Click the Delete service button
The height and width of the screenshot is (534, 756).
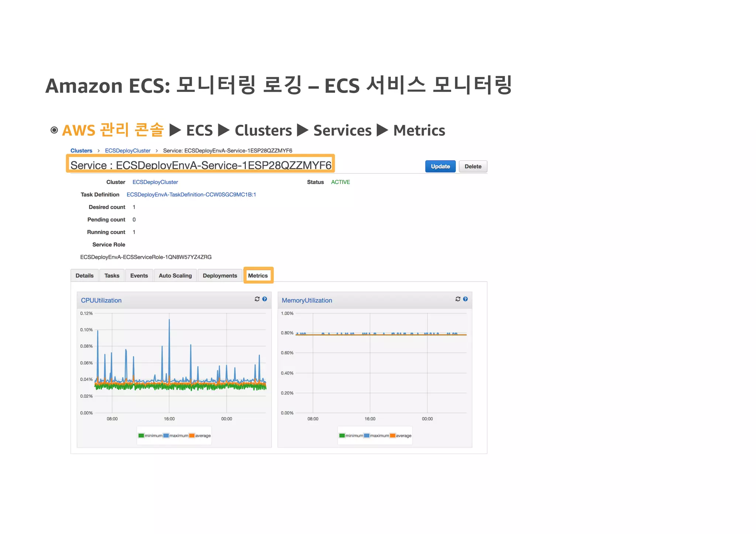(473, 166)
